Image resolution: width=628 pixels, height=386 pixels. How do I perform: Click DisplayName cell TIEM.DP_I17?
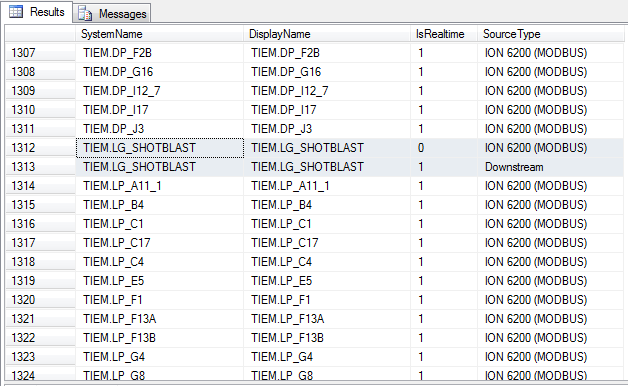pos(327,110)
